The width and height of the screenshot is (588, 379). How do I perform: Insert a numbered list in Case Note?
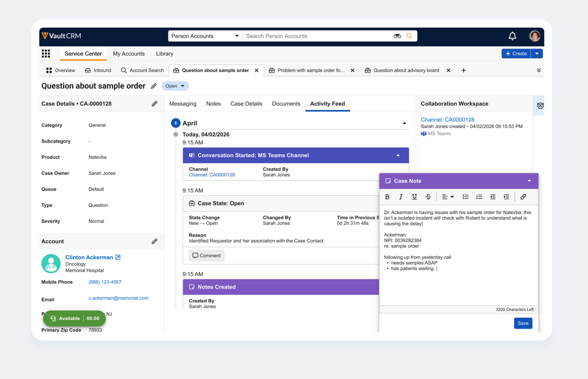click(x=479, y=197)
